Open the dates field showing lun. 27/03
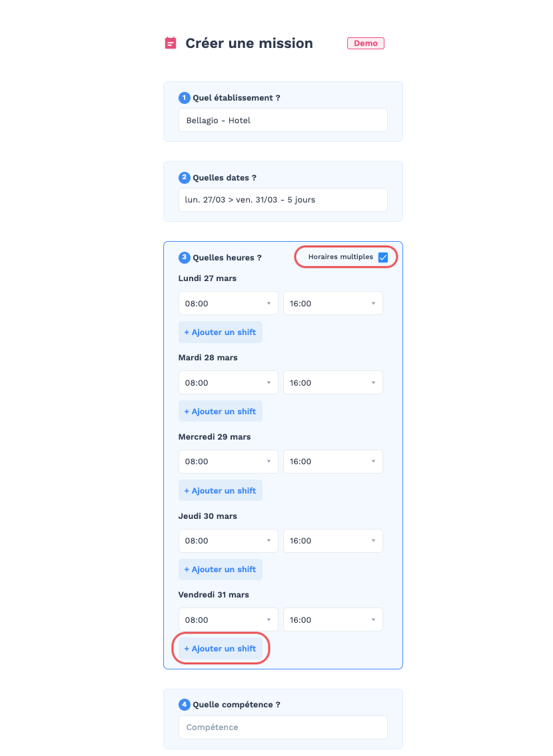 [283, 200]
